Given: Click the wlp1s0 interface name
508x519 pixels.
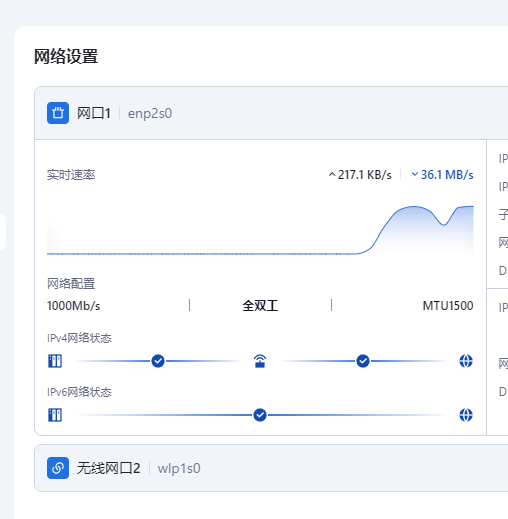Looking at the screenshot, I should pos(179,468).
